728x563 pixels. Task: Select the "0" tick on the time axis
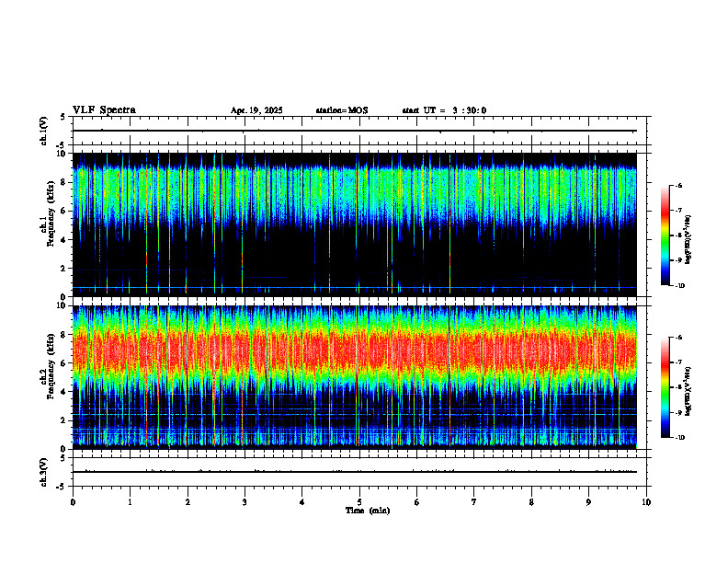[x=73, y=502]
